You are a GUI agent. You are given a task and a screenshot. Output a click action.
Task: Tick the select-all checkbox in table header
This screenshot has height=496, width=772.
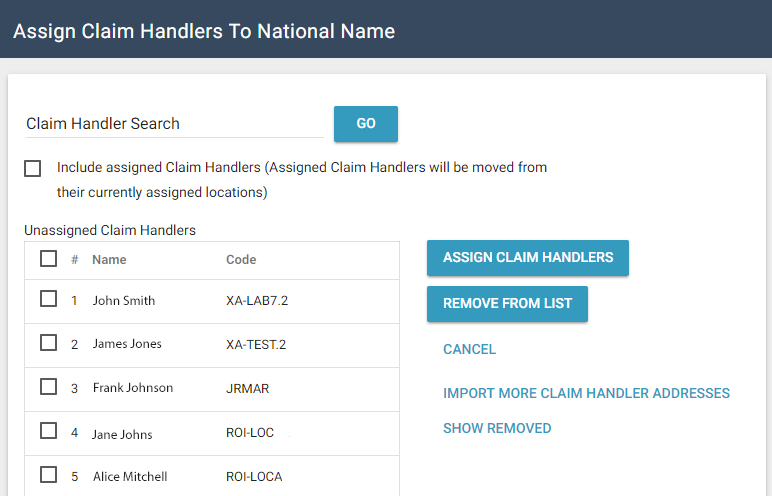(x=48, y=259)
